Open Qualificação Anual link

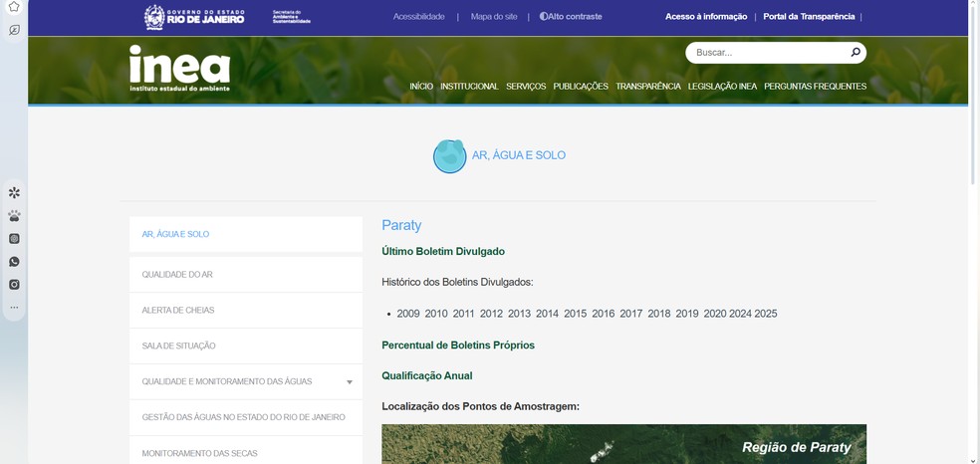(x=427, y=376)
